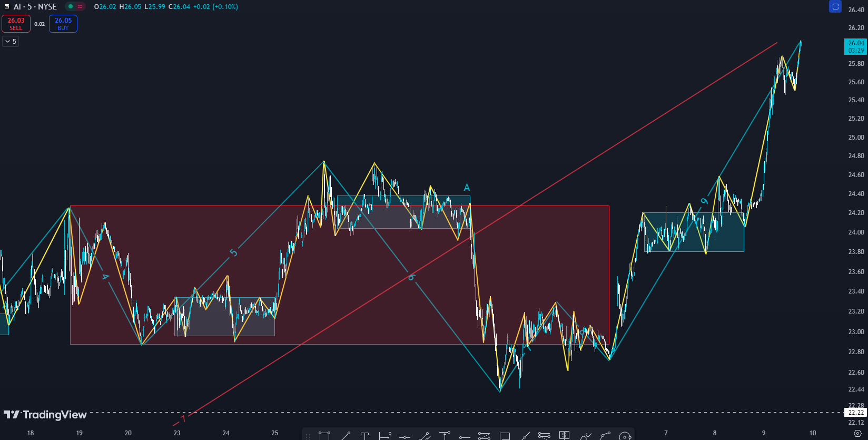Toggle the pink wavy data mode indicator
Screen dimensions: 868x440
(x=80, y=7)
